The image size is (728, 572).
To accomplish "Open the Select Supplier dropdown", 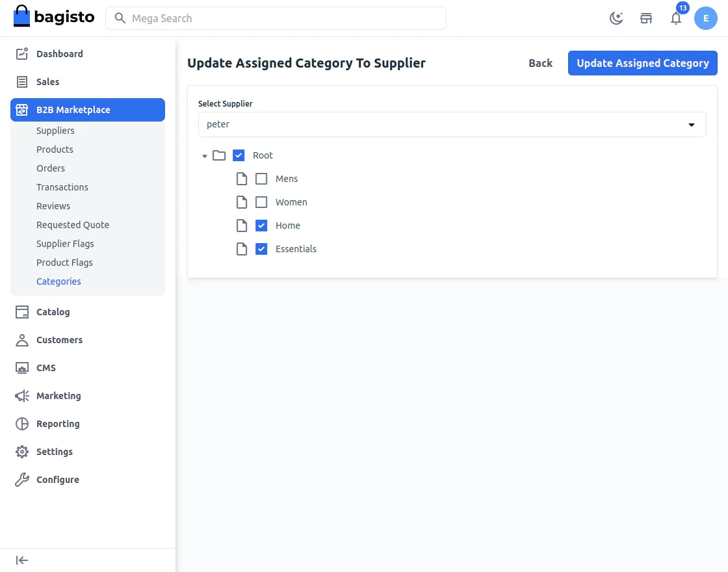I will pos(452,124).
